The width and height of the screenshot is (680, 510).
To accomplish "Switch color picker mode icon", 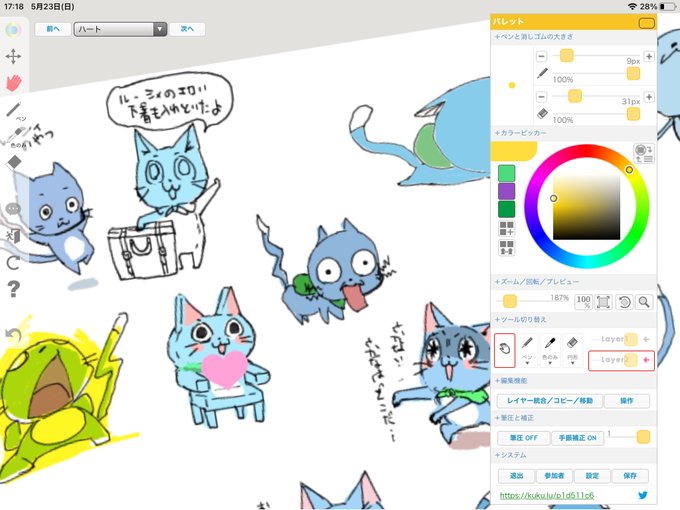I will [644, 154].
